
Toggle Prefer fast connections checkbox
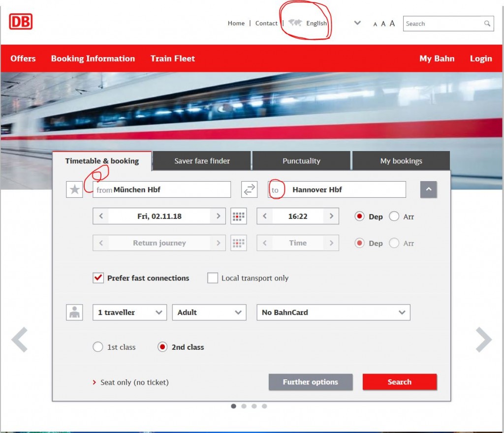click(98, 278)
